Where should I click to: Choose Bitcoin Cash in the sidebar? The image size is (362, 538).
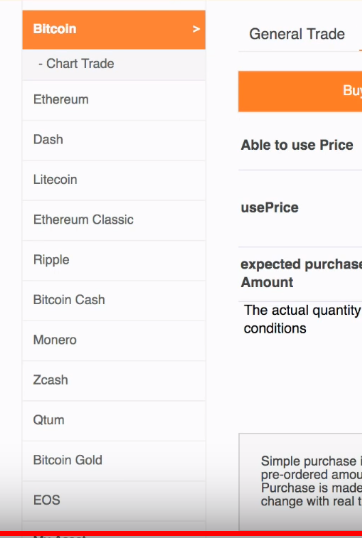click(114, 300)
